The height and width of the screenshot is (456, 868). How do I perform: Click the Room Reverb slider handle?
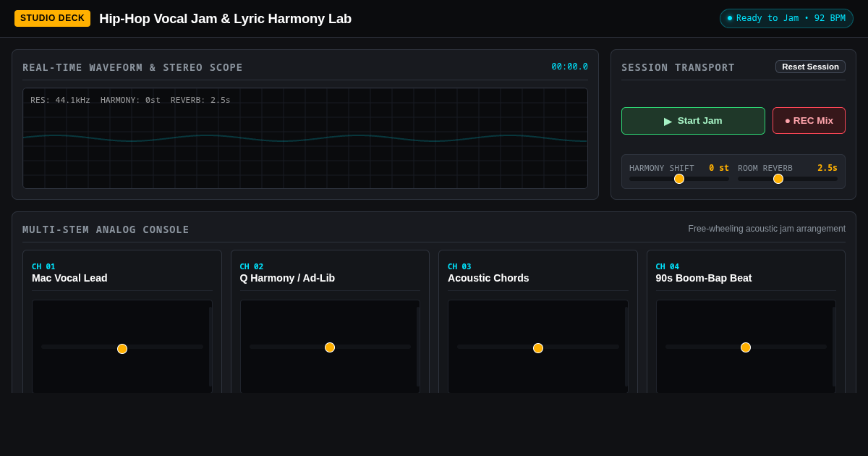point(778,179)
